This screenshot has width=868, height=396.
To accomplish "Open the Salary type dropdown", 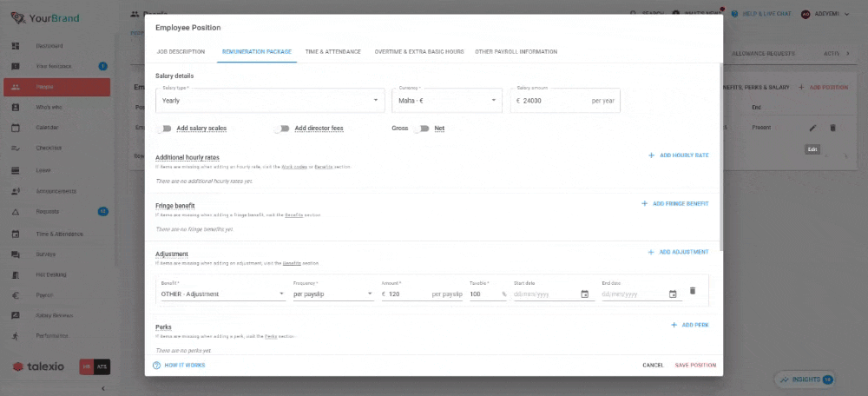I will tap(270, 100).
